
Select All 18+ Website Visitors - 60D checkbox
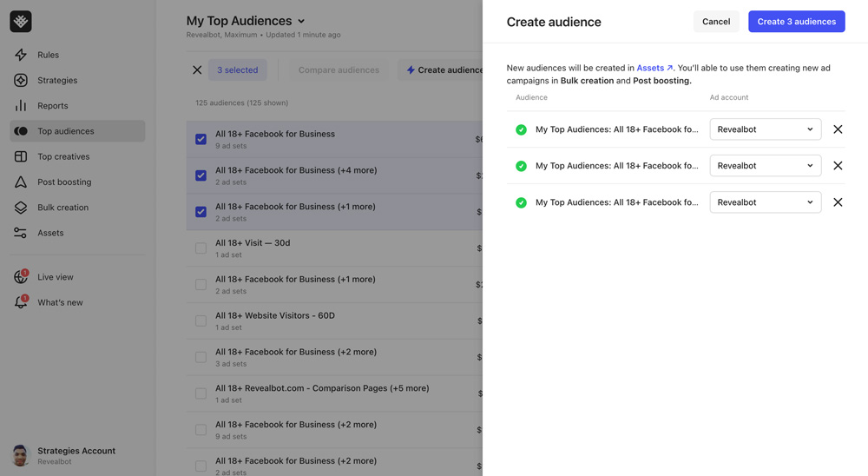[201, 321]
